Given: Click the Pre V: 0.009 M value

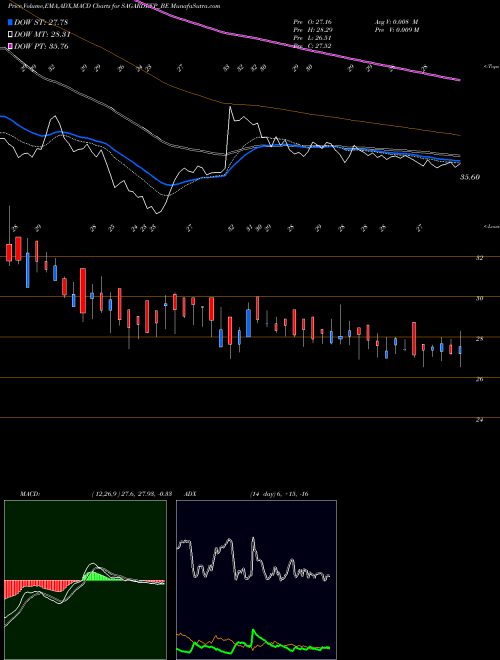Looking at the screenshot, I should point(396,30).
